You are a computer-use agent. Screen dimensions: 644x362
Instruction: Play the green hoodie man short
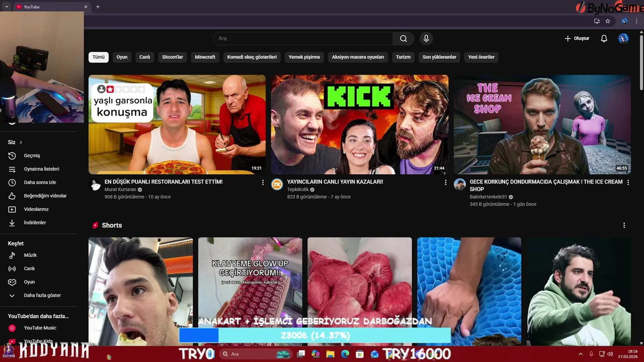point(579,292)
